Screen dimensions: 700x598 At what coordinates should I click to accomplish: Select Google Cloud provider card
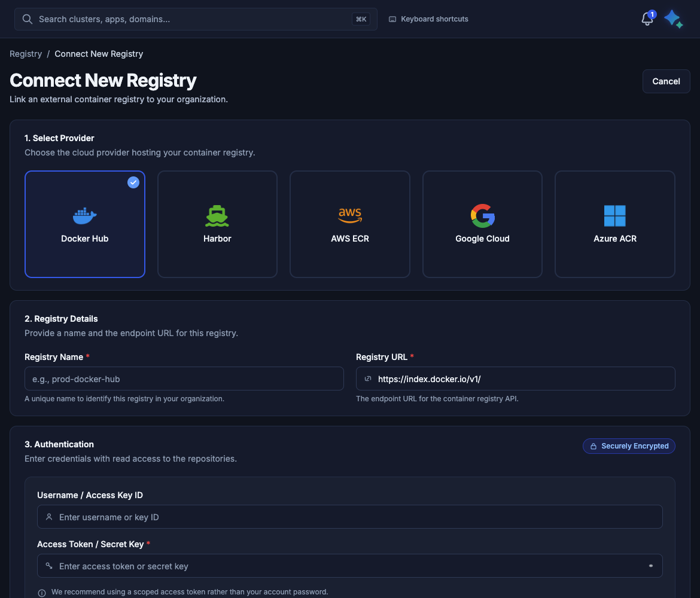click(x=483, y=224)
